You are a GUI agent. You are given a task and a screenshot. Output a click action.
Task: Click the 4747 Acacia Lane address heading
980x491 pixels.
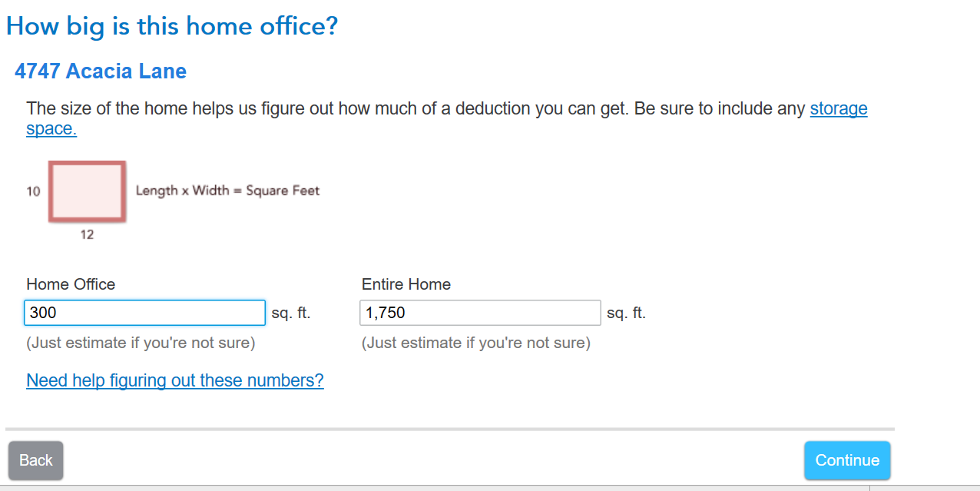[x=101, y=71]
